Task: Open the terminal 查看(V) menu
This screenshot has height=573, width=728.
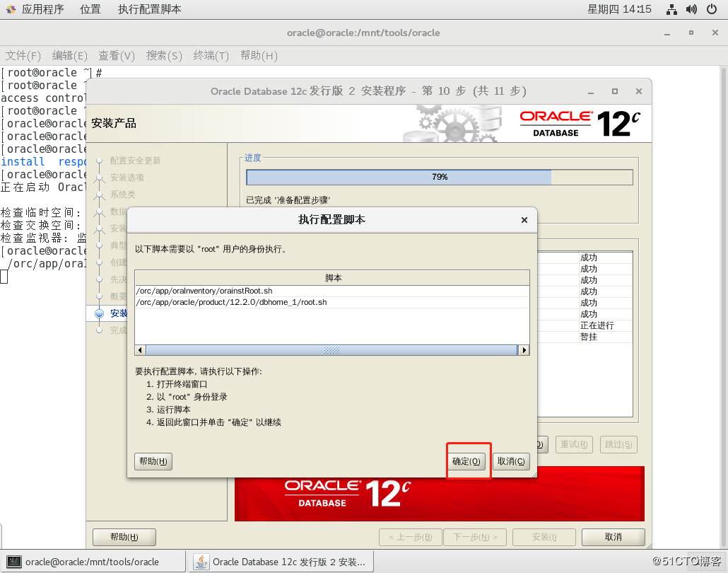Action: (x=117, y=56)
